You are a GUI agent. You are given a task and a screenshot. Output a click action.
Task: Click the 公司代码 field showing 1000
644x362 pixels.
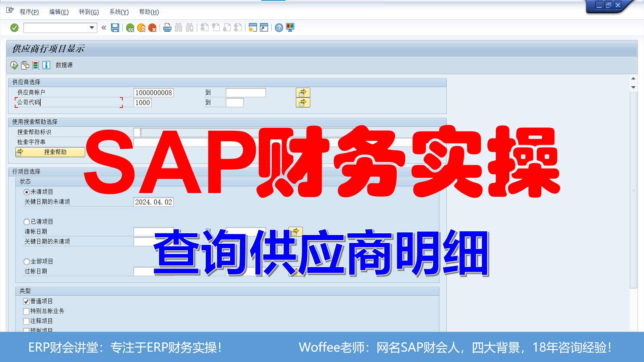pos(143,103)
